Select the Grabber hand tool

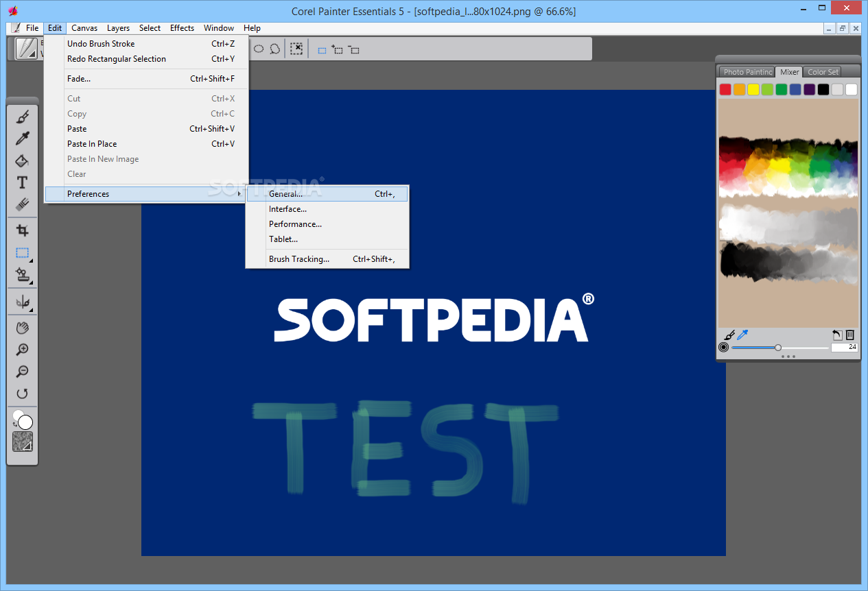point(22,328)
